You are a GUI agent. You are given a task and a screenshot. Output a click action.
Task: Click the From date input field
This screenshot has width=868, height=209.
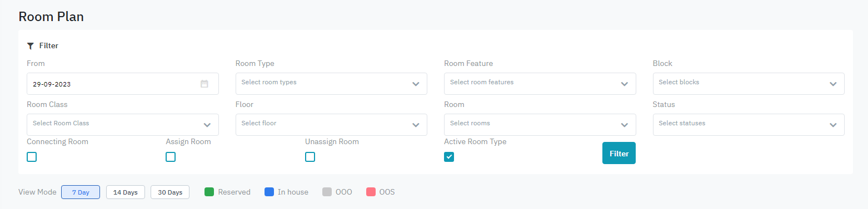click(x=123, y=84)
